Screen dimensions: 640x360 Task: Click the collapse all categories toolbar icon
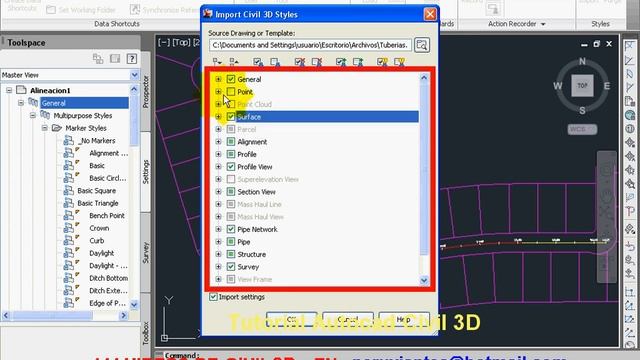234,62
